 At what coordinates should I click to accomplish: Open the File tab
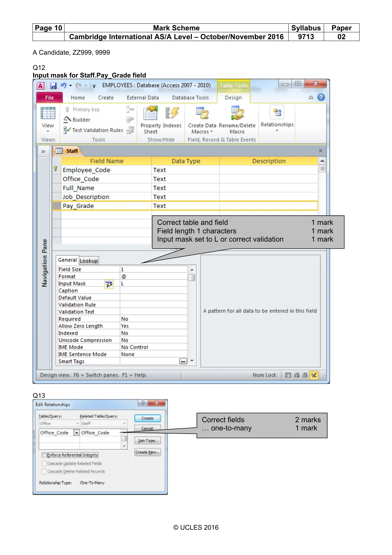tap(49, 98)
